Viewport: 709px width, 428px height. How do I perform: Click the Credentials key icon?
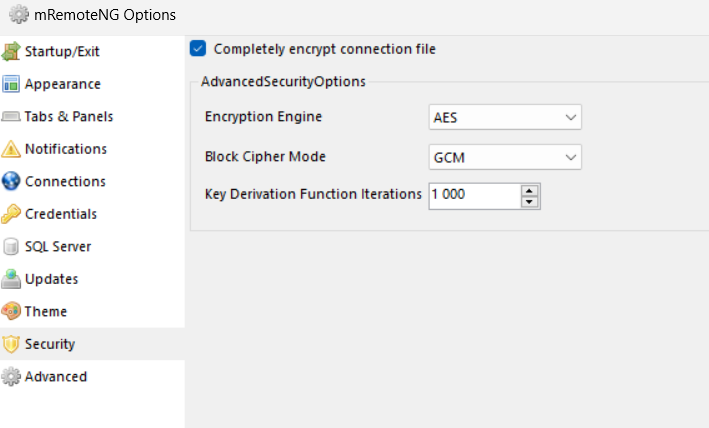(x=11, y=214)
